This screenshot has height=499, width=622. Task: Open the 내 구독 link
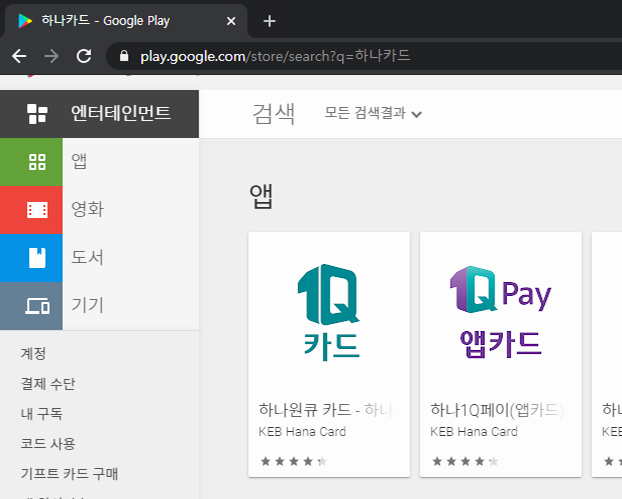pyautogui.click(x=42, y=413)
